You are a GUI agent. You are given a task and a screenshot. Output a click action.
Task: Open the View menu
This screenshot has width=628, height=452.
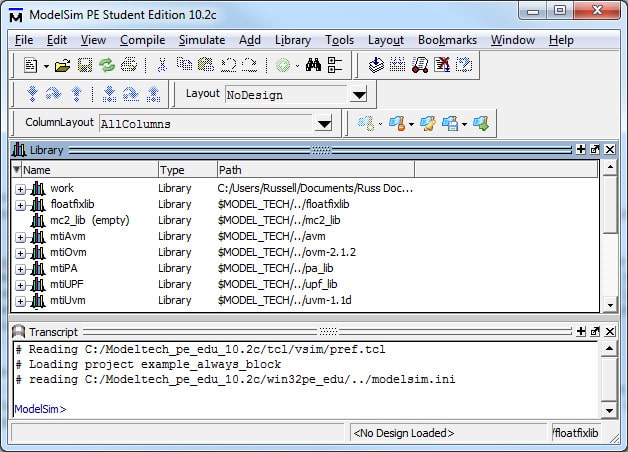coord(93,40)
